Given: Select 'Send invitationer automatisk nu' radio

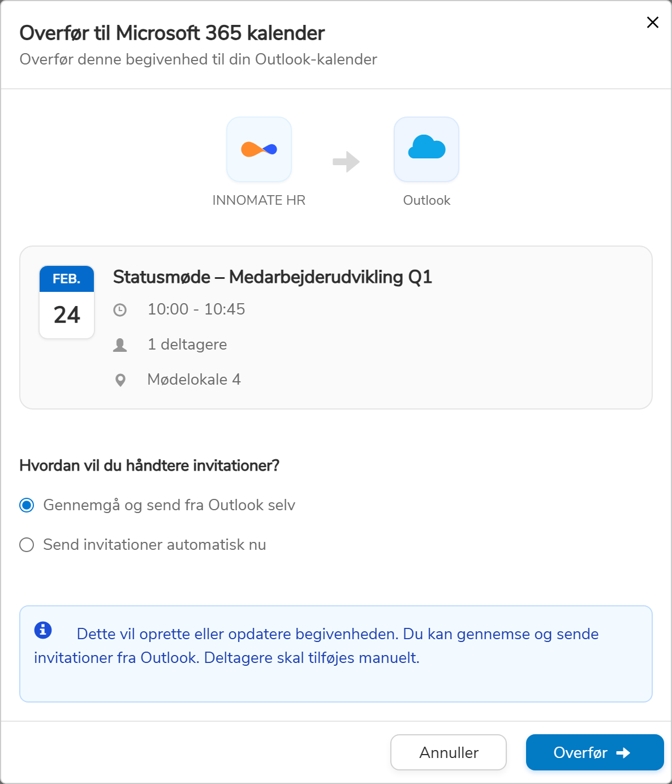Looking at the screenshot, I should [x=27, y=545].
